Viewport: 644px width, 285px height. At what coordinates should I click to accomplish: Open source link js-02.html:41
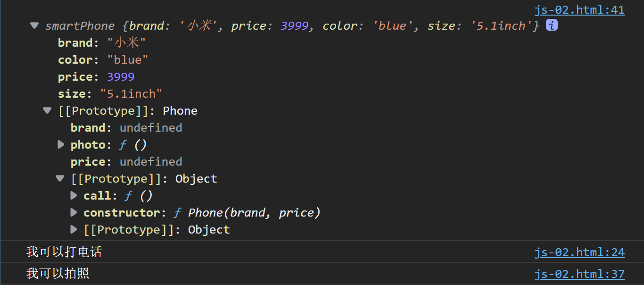pyautogui.click(x=579, y=10)
